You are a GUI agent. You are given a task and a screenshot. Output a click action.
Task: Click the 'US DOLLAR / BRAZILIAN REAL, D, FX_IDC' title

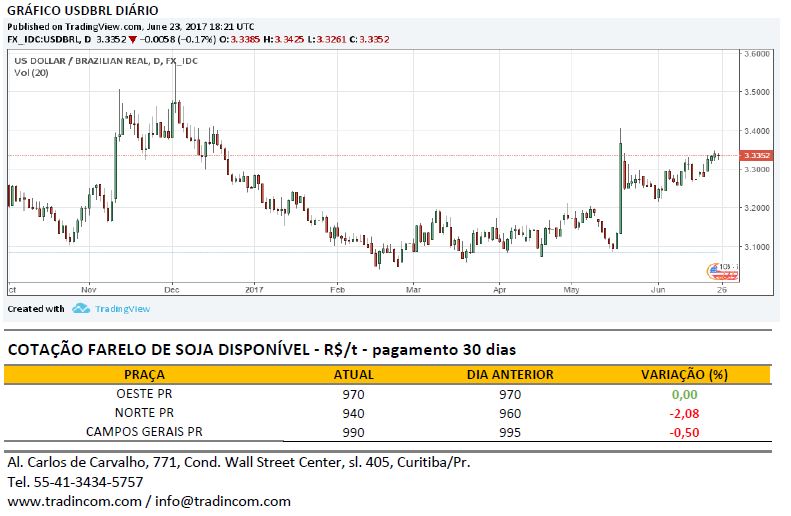click(x=106, y=61)
